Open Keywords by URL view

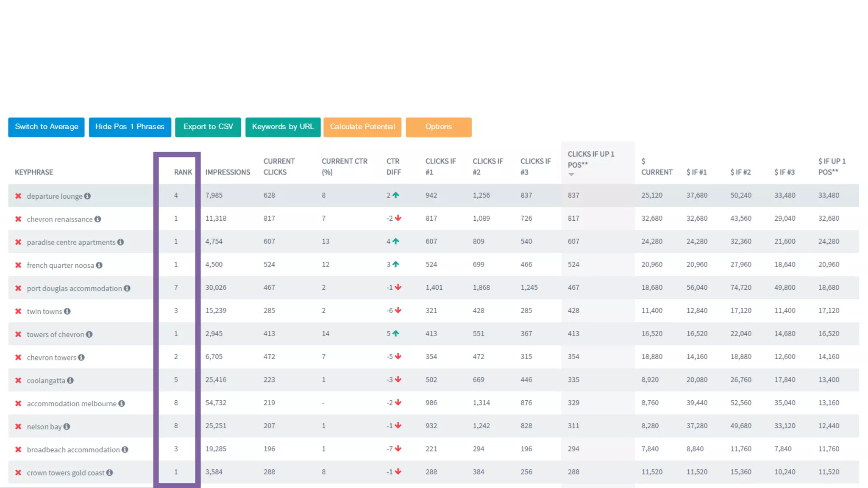pos(283,127)
